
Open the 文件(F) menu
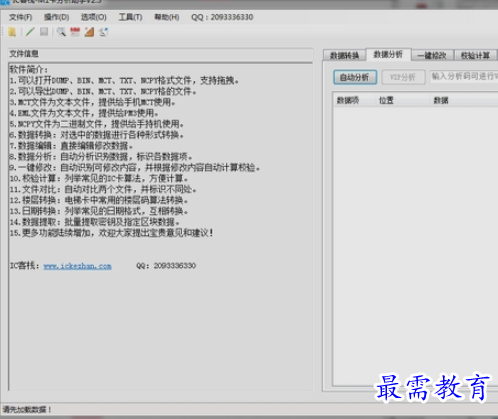[21, 17]
